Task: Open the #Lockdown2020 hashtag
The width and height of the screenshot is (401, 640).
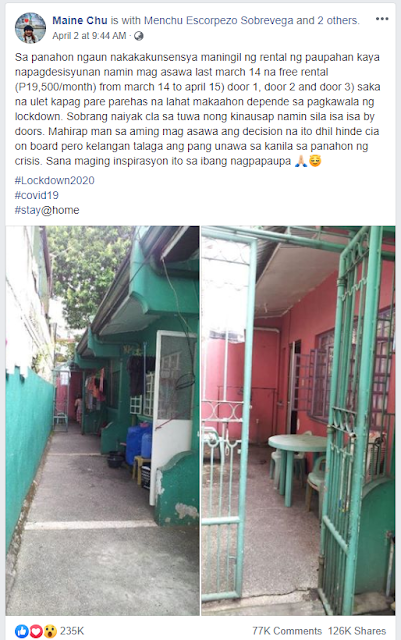Action: coord(55,180)
